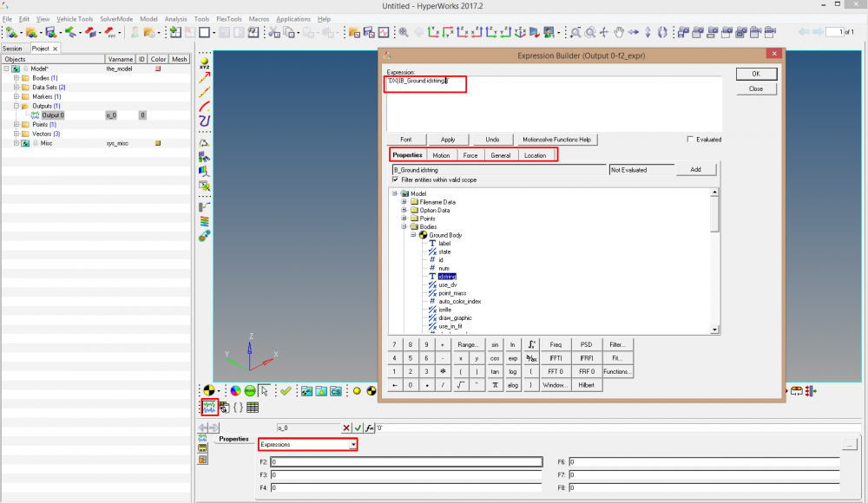Image resolution: width=868 pixels, height=503 pixels.
Task: Switch to the General tab
Action: (x=501, y=155)
